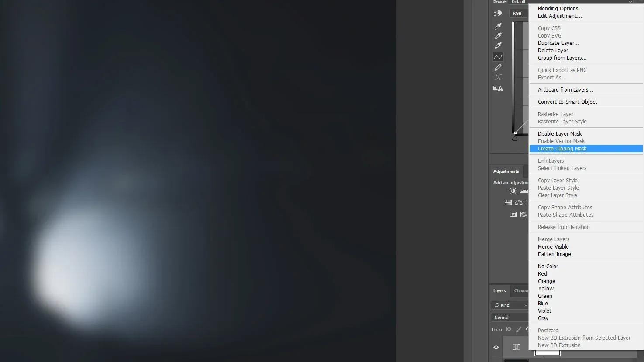Open the RGB channel dropdown
The image size is (644, 362).
click(518, 13)
